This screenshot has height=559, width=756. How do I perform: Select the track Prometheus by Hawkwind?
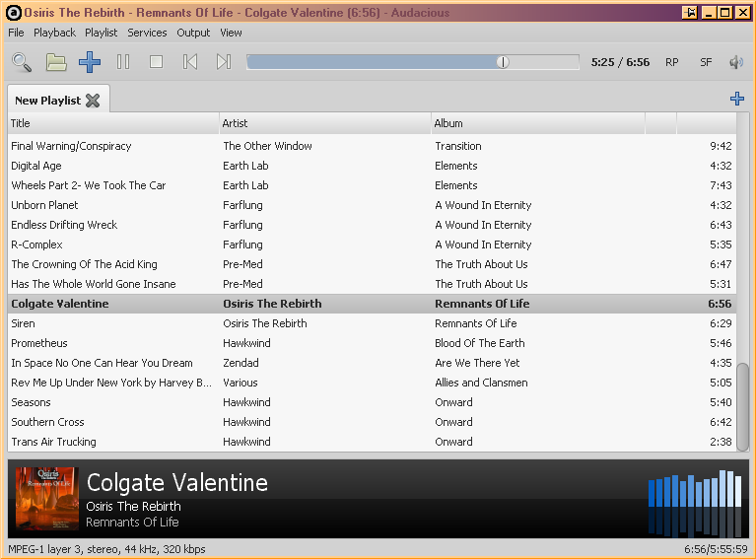[x=39, y=343]
